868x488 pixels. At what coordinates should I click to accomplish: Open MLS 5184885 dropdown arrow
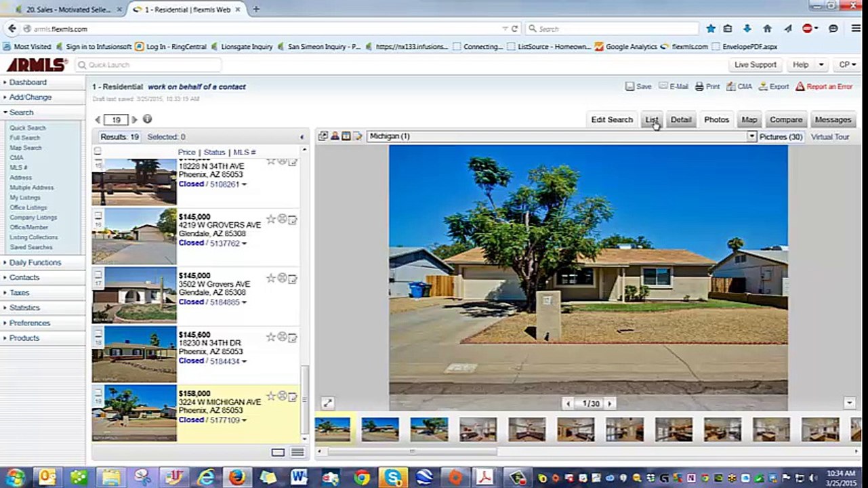pos(244,302)
